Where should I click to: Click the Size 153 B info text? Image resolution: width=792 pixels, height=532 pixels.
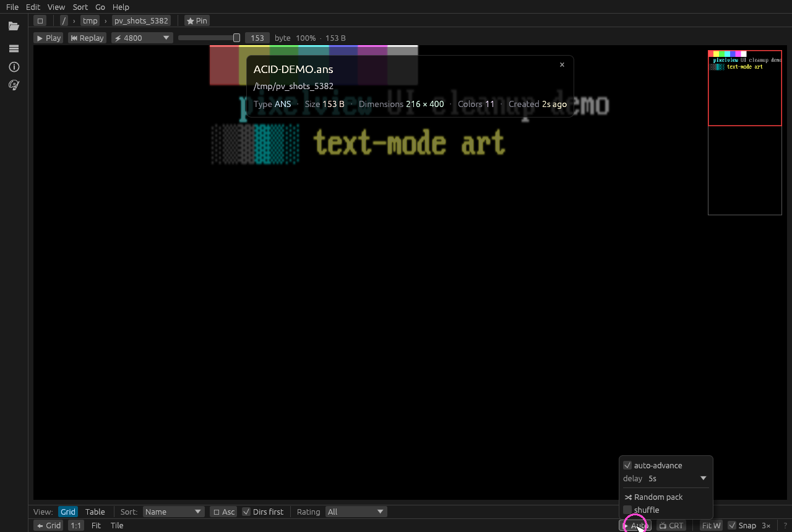coord(324,104)
